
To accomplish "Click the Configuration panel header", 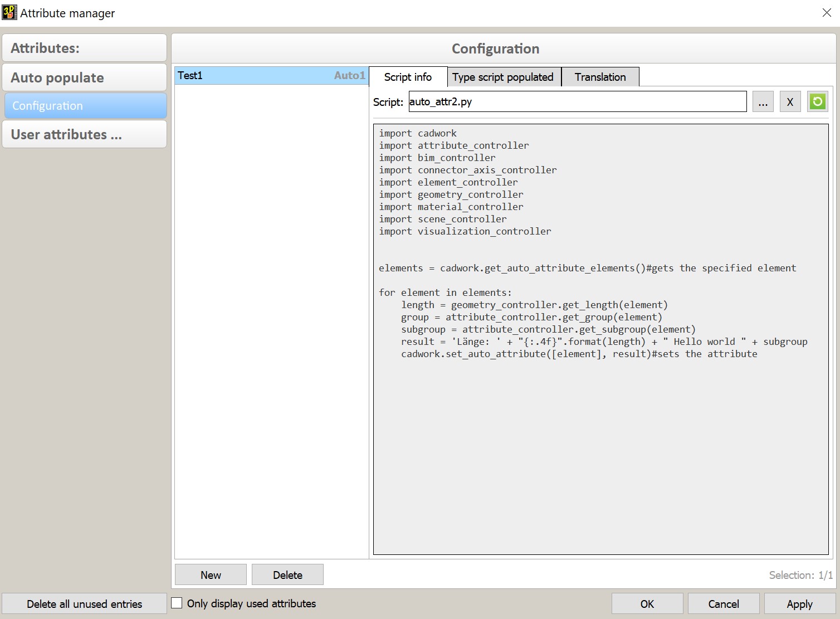I will [504, 48].
